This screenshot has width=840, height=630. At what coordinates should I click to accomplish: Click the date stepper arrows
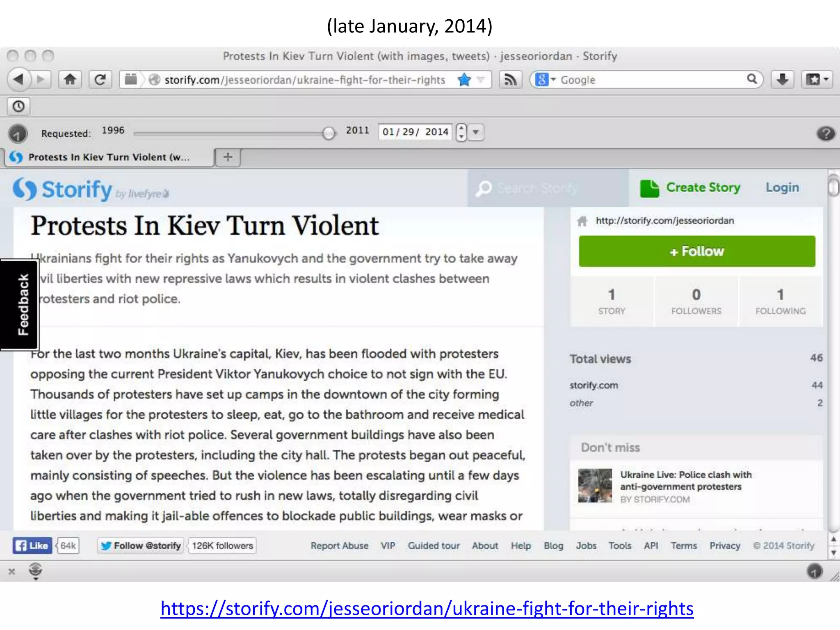point(461,132)
